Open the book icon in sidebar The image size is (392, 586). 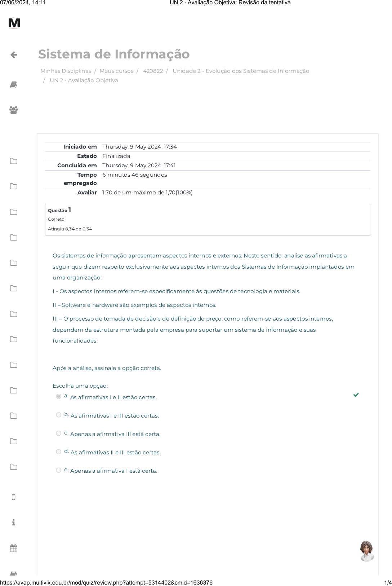[x=14, y=85]
